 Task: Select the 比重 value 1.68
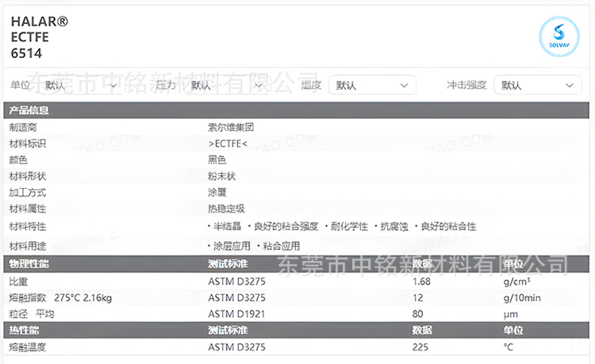[421, 282]
